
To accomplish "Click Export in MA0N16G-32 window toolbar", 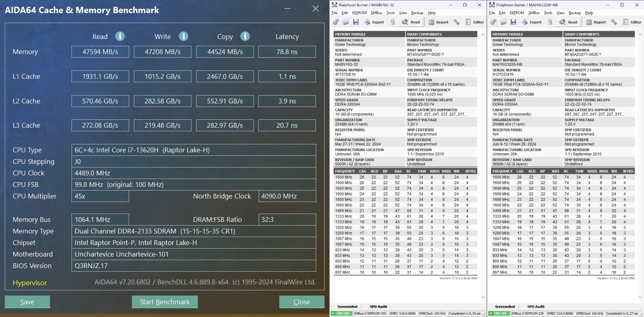I will tap(374, 22).
